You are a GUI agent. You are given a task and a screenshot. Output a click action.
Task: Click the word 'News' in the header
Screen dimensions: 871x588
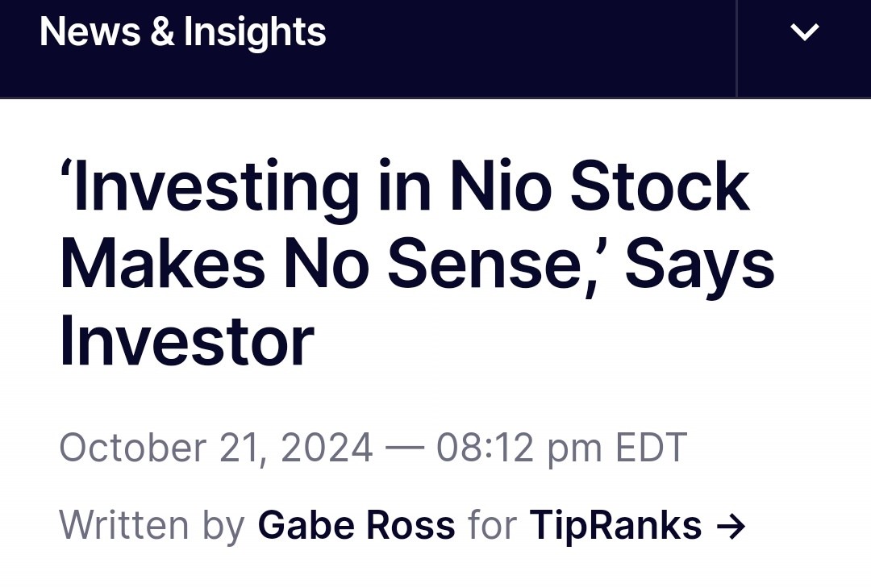coord(90,31)
